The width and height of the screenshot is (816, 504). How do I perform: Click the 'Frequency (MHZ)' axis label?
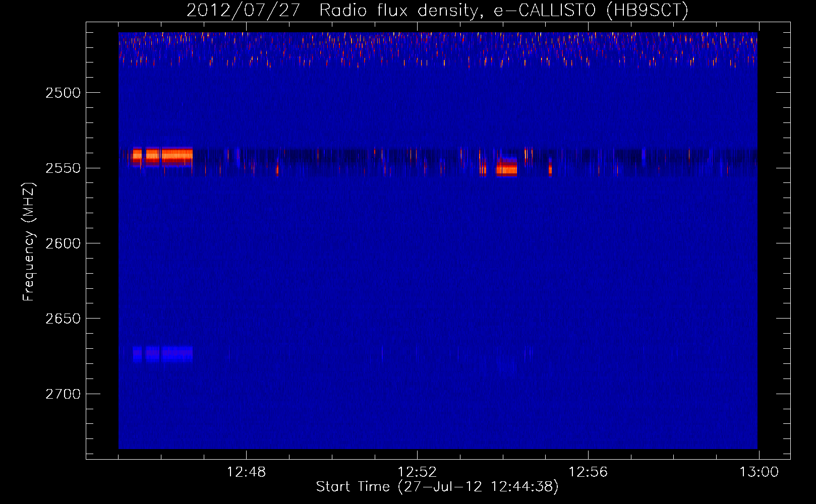29,242
